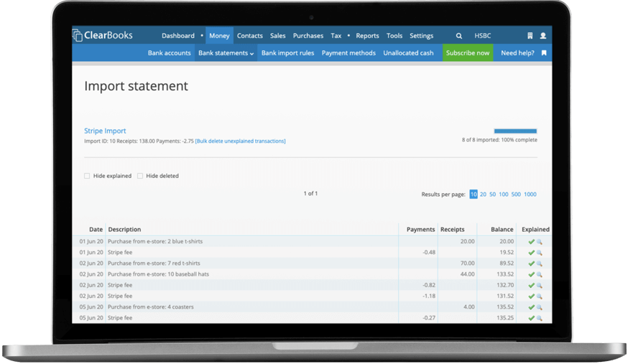
Task: Click magnifier icon for Stripe fee -1.18 row
Action: click(x=540, y=296)
